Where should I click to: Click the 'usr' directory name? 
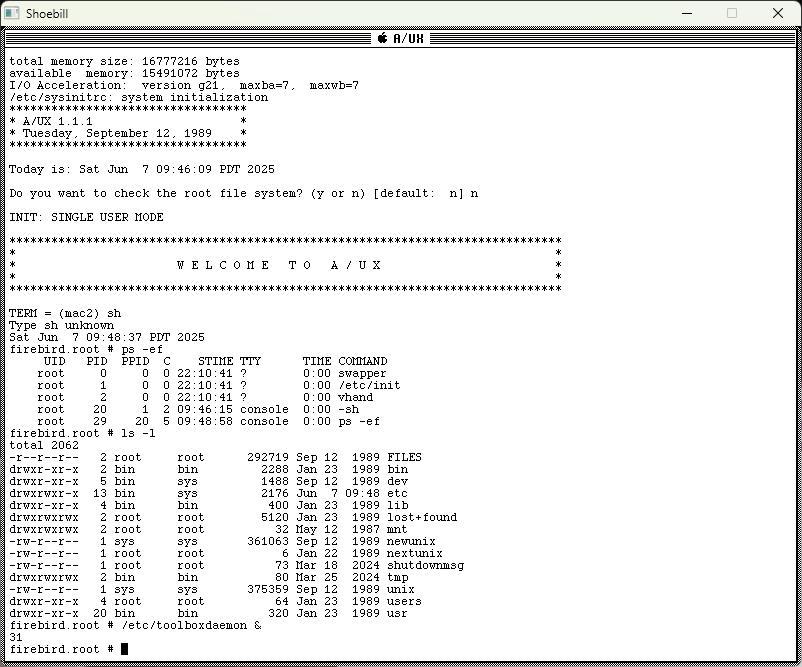(397, 614)
